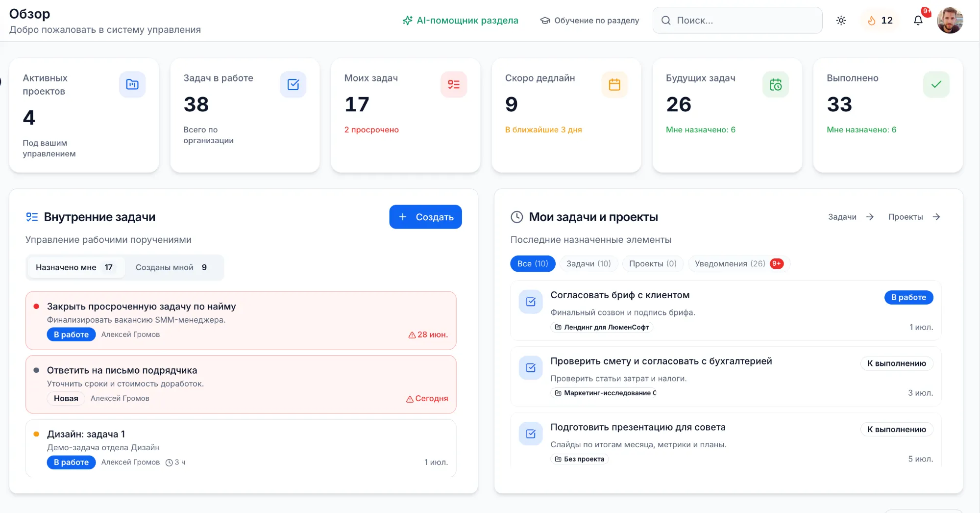Click the arrow next to Задачи link
980x513 pixels.
point(870,217)
